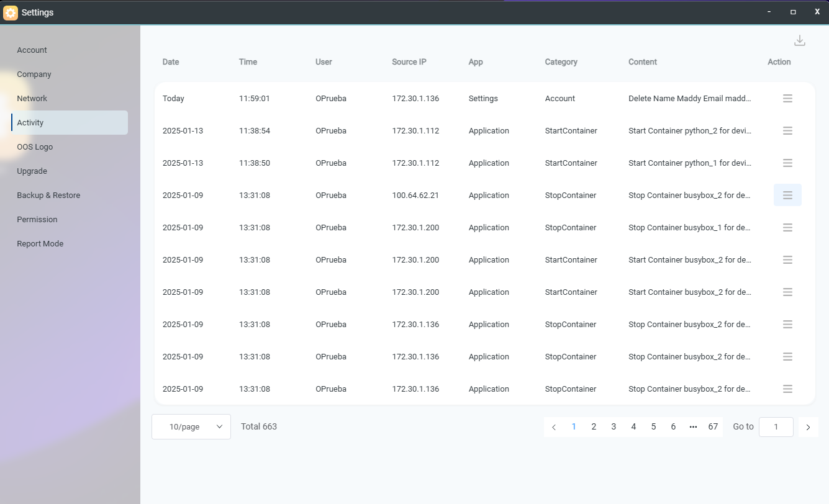Click the time 11:38:54 cell

(255, 130)
